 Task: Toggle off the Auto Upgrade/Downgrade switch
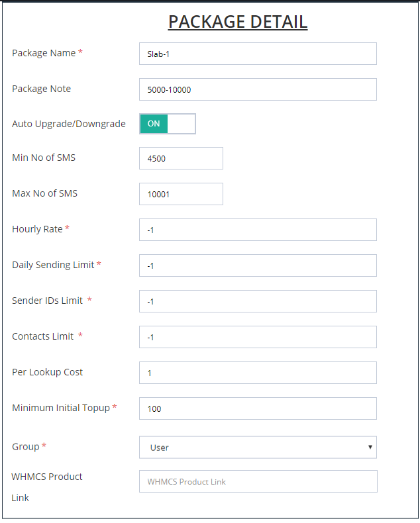(x=168, y=124)
